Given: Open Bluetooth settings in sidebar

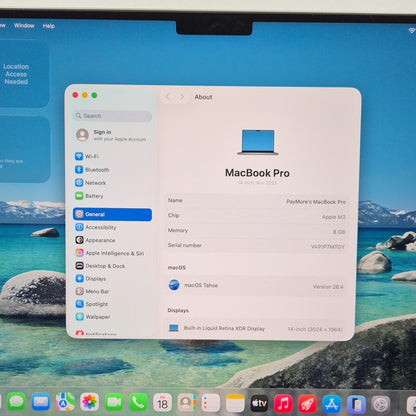Looking at the screenshot, I should (92, 170).
